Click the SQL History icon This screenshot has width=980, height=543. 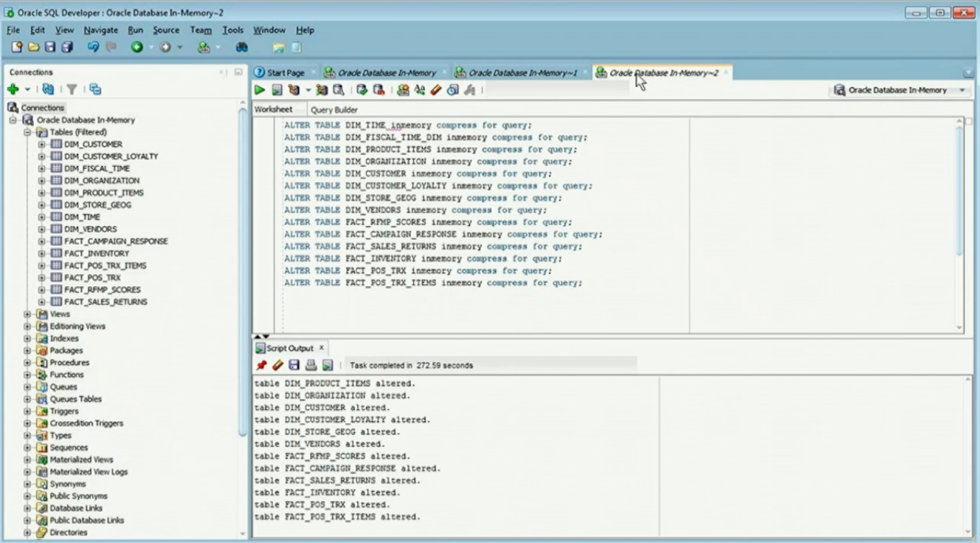(453, 90)
